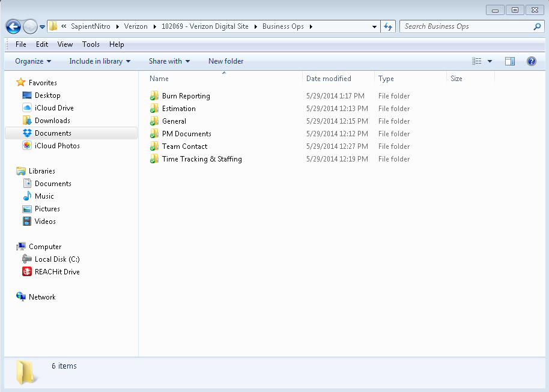
Task: Open the Share with dropdown
Action: [169, 61]
